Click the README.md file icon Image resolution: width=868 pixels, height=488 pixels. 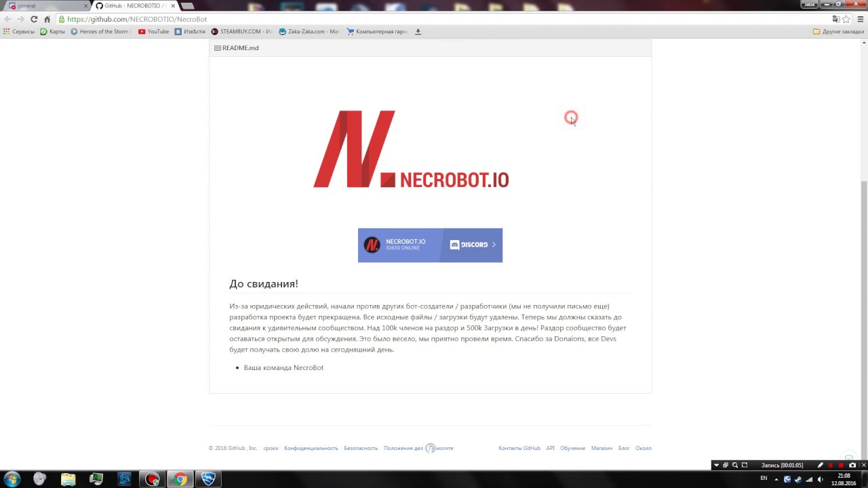point(217,48)
